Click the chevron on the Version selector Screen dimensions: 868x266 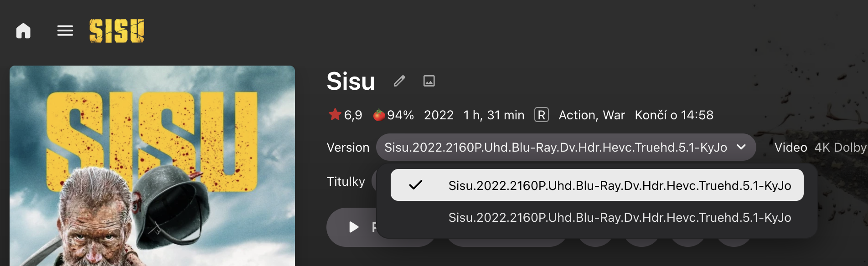click(x=742, y=147)
